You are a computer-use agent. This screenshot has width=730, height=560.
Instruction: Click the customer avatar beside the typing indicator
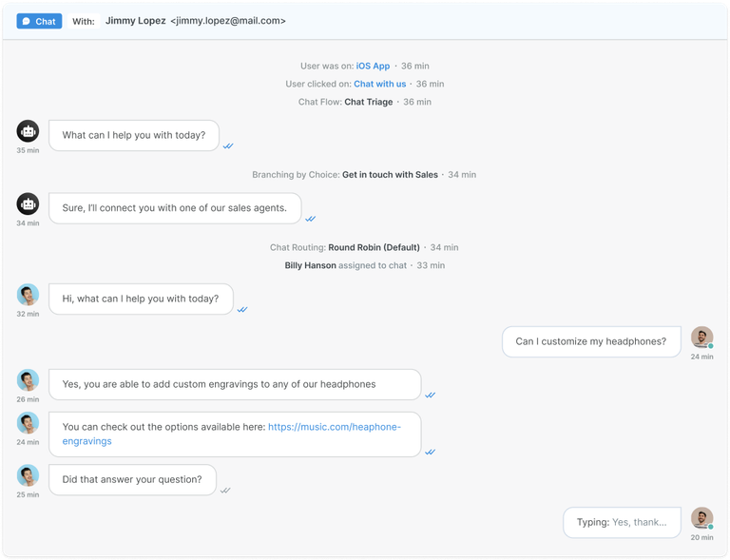point(701,518)
